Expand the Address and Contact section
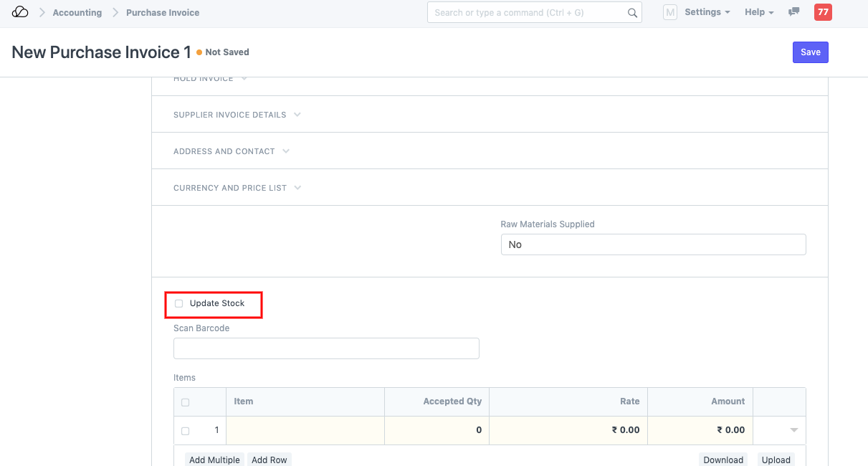Image resolution: width=868 pixels, height=466 pixels. pos(231,151)
